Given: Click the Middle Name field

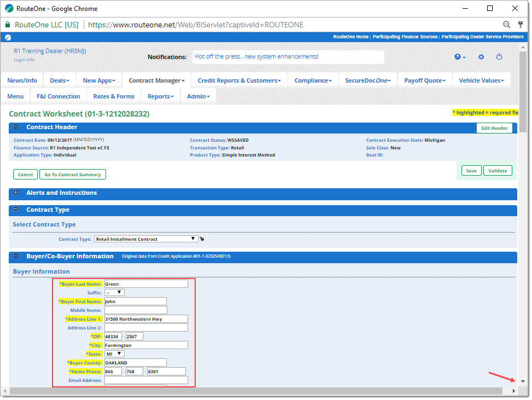Looking at the screenshot, I should (136, 310).
